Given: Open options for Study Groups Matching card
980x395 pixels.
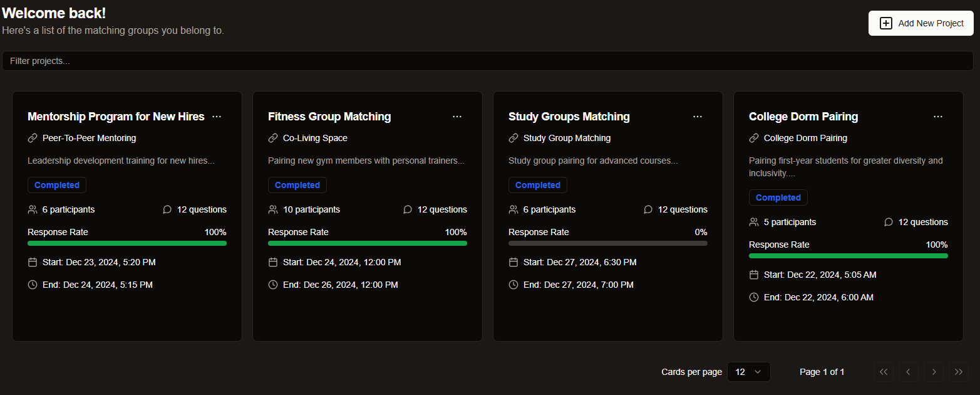Looking at the screenshot, I should [698, 116].
